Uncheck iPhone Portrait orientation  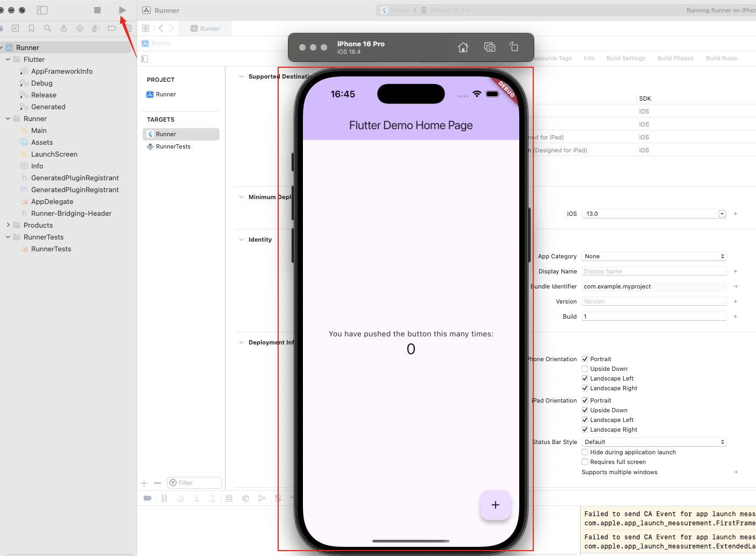click(585, 359)
